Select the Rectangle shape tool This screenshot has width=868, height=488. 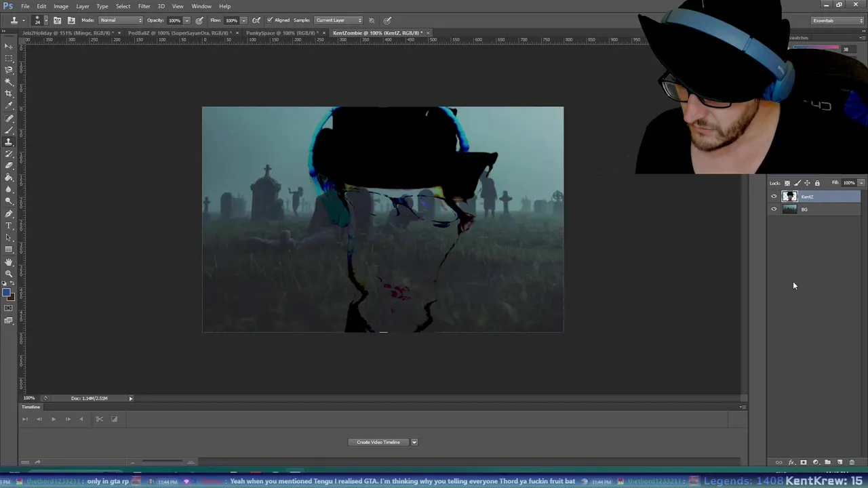click(x=9, y=249)
